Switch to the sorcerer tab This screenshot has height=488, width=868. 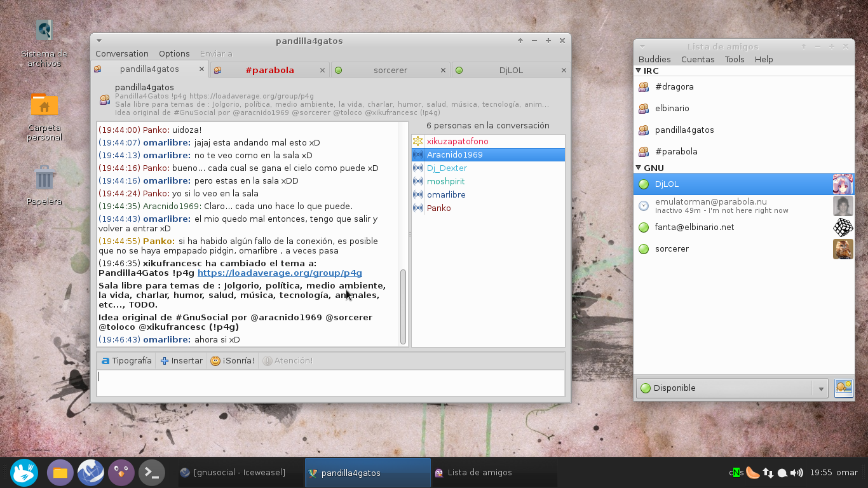click(x=390, y=71)
